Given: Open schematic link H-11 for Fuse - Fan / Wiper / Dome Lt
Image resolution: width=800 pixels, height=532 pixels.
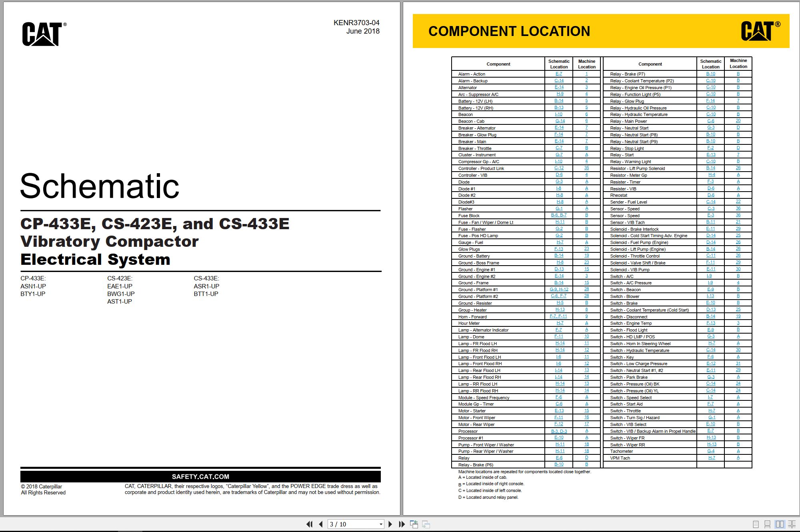Looking at the screenshot, I should click(560, 222).
